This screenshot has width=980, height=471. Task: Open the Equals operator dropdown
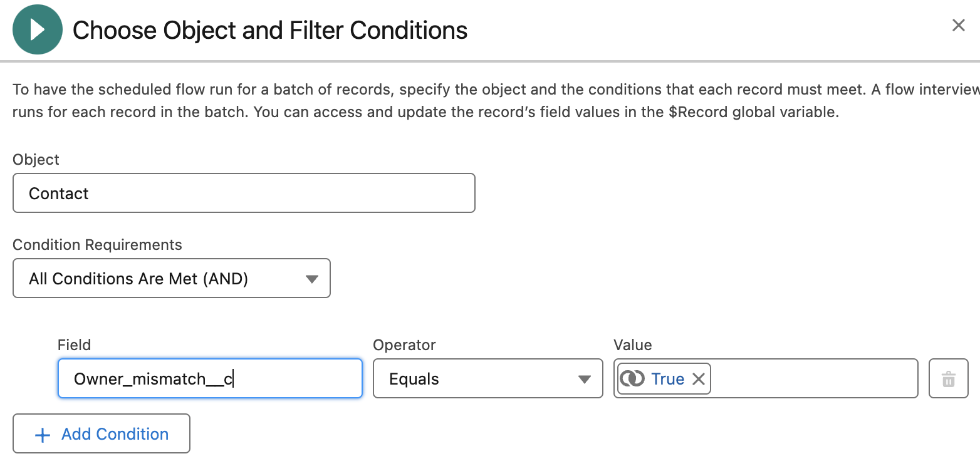pyautogui.click(x=487, y=378)
